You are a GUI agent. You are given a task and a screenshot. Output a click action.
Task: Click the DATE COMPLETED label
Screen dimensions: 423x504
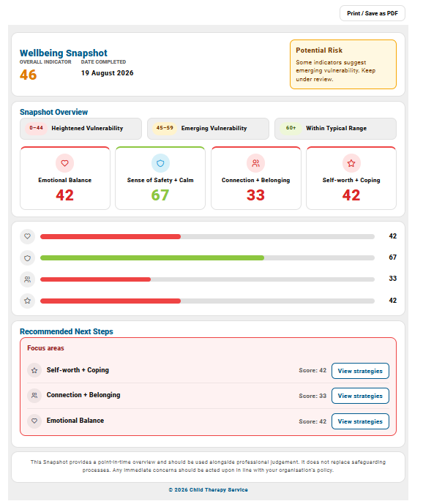(x=103, y=62)
